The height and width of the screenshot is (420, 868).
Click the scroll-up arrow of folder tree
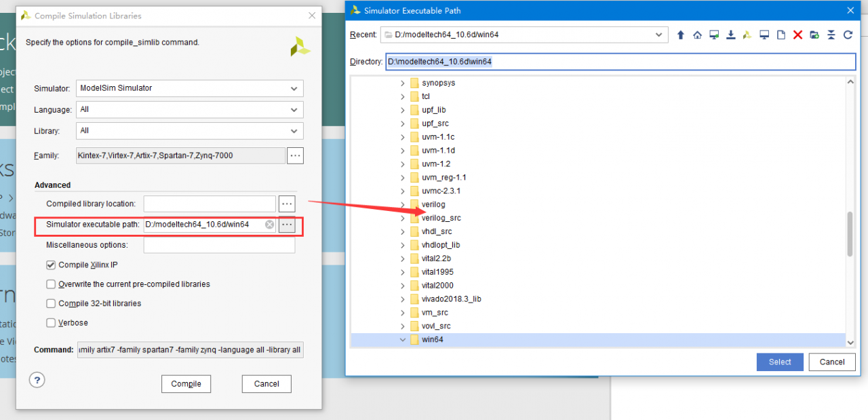pos(850,82)
